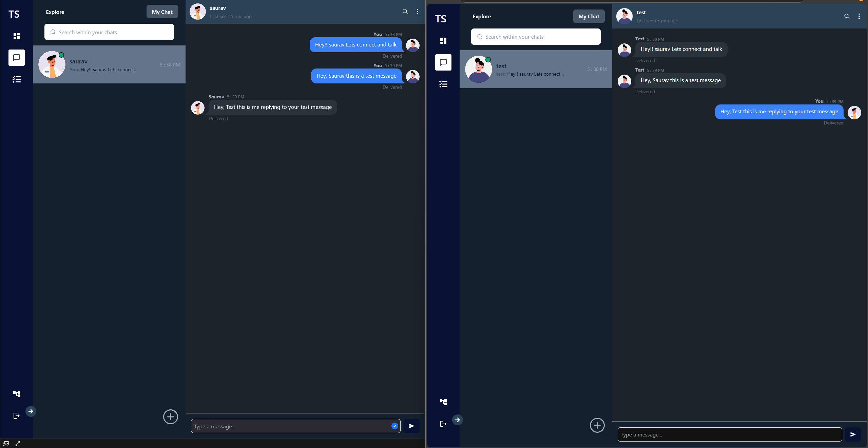
Task: Toggle blue checkmark inside left message input
Action: (x=394, y=426)
